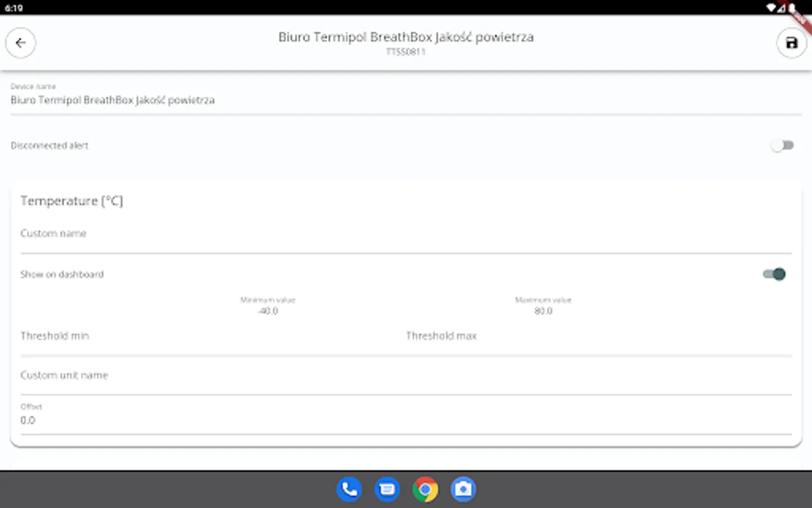Viewport: 812px width, 508px height.
Task: Select the Temperature [°C] heading
Action: 72,201
